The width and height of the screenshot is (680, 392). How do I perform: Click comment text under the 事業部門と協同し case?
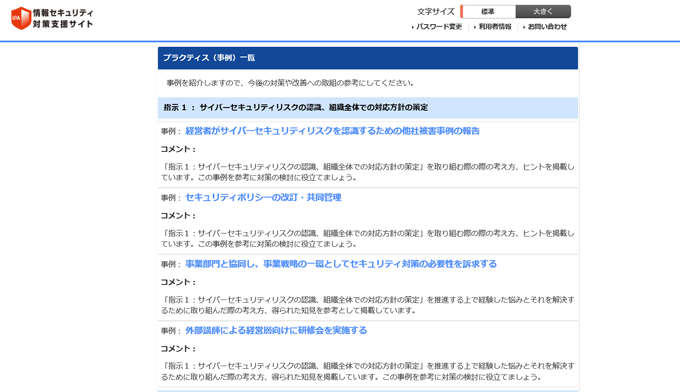368,305
